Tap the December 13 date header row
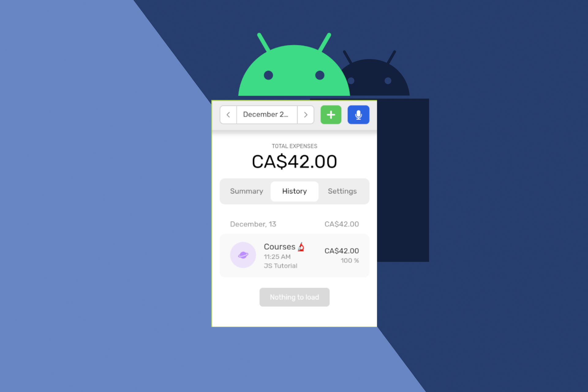 click(294, 223)
